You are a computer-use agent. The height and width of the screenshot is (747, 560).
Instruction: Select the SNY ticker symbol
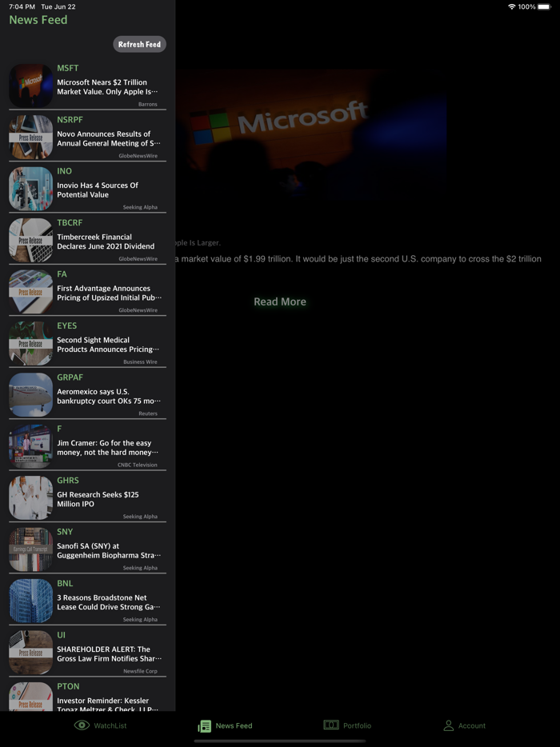point(65,532)
